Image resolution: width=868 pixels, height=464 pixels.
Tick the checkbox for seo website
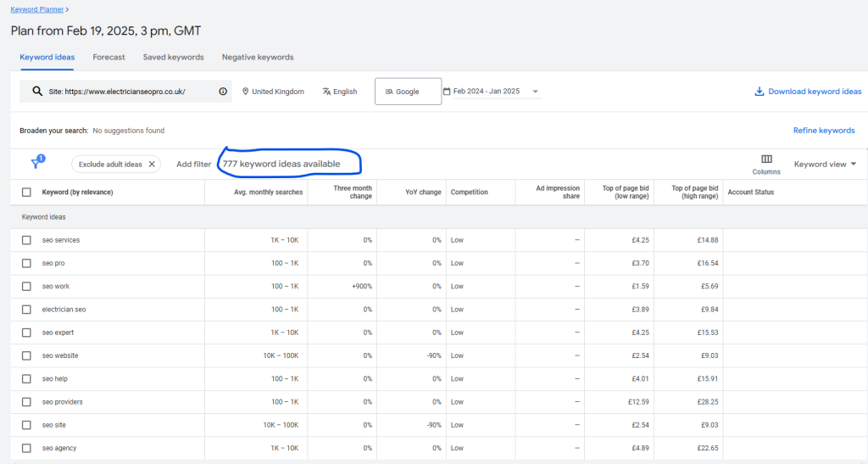pos(26,356)
